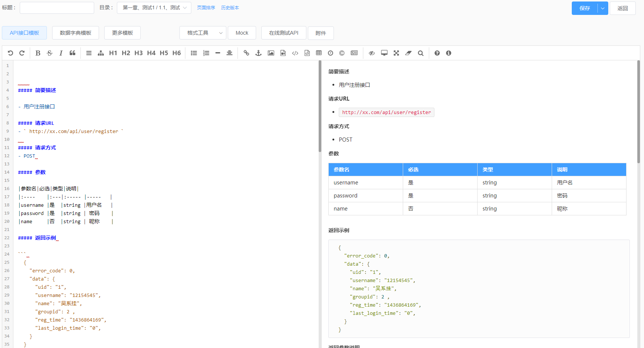The height and width of the screenshot is (348, 644).
Task: Insert an unordered bullet list
Action: (x=194, y=53)
